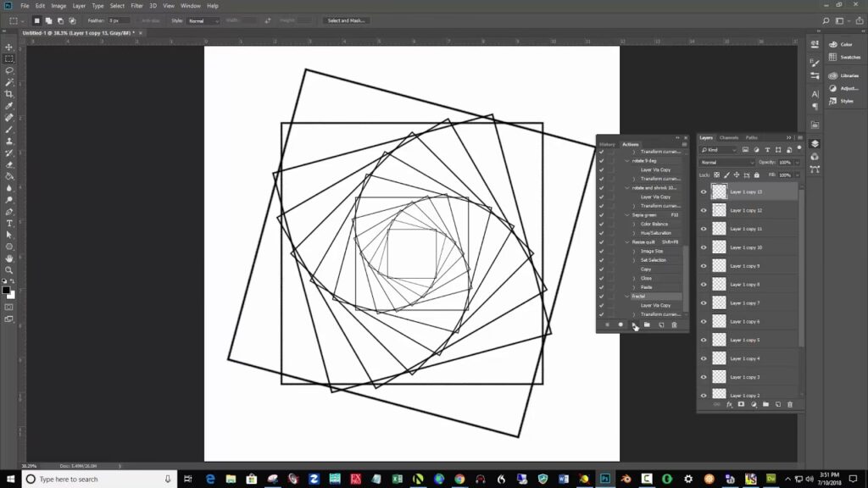This screenshot has width=868, height=488.
Task: Collapse the Sepia green action
Action: (627, 215)
